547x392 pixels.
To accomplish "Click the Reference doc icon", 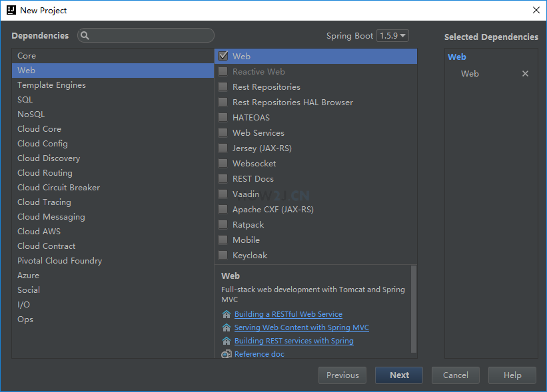I will pos(227,354).
